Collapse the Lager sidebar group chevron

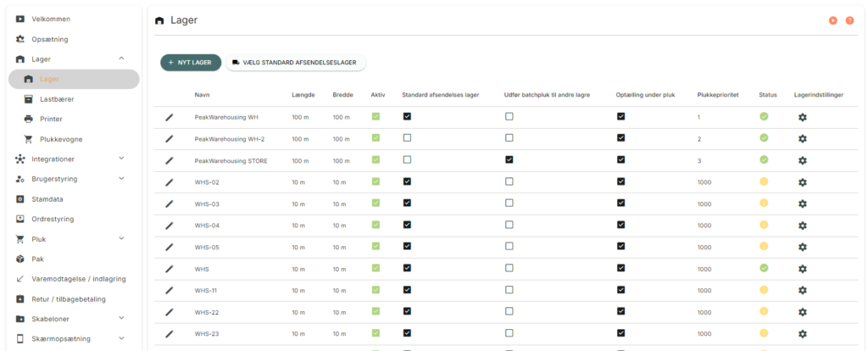coord(122,58)
